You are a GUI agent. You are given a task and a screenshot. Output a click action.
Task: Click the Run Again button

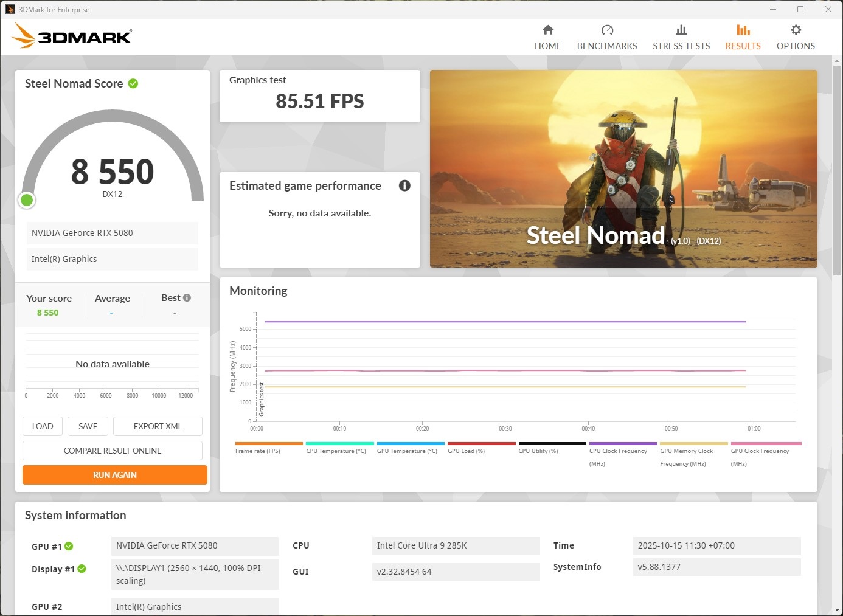(114, 475)
